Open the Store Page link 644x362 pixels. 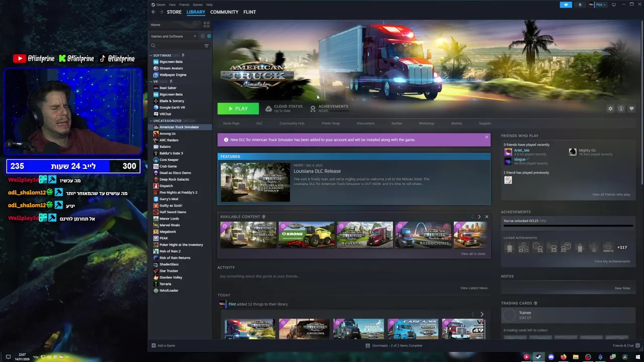(231, 123)
